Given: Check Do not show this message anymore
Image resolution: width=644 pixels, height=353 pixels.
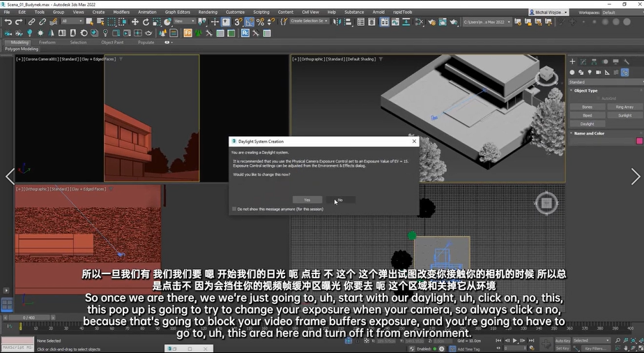Looking at the screenshot, I should click(234, 209).
